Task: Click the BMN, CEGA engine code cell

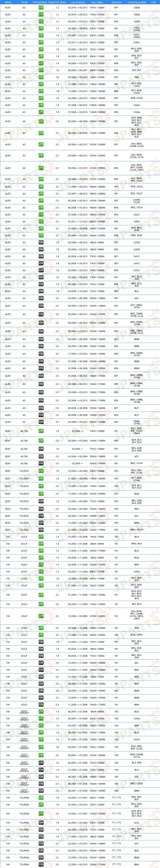Action: 136,530
